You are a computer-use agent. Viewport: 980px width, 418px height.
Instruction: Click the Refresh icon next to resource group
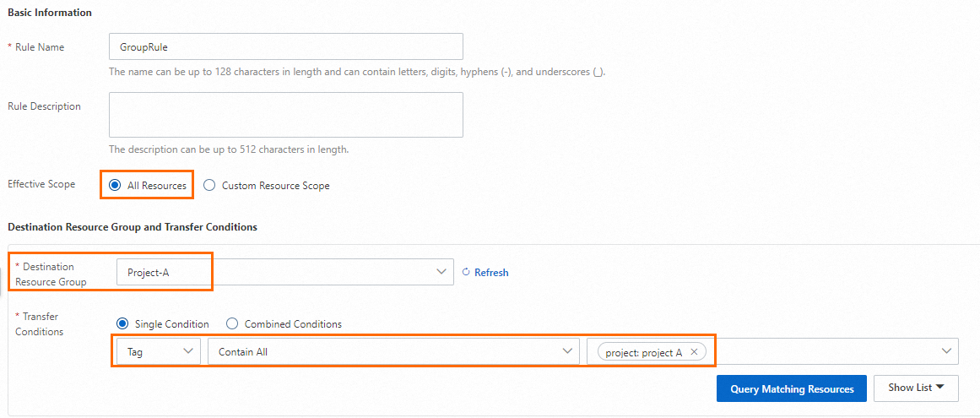[465, 273]
